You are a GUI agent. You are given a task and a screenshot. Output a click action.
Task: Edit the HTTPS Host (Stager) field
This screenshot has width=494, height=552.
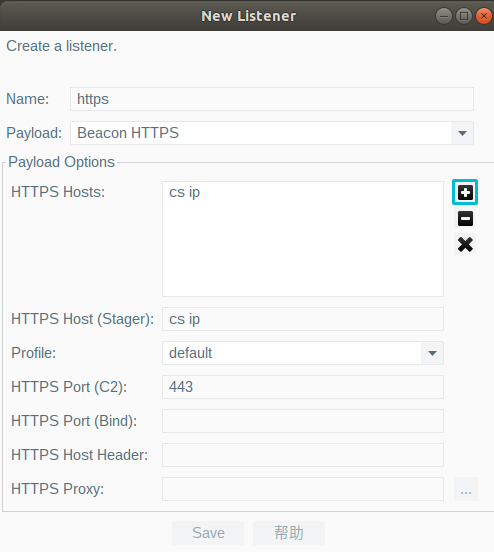click(x=303, y=319)
